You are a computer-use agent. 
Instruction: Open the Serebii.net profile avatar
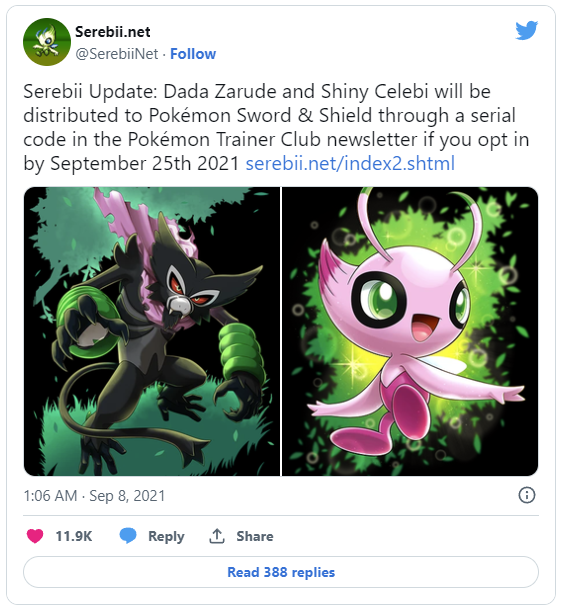click(x=47, y=42)
